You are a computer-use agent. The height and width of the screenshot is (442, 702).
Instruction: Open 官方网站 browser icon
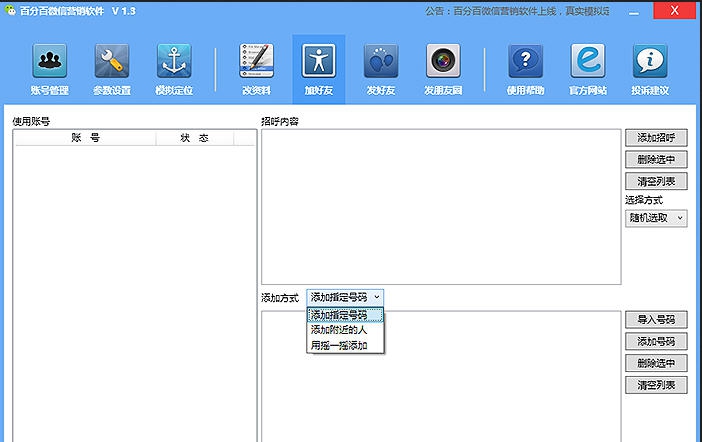pyautogui.click(x=588, y=60)
